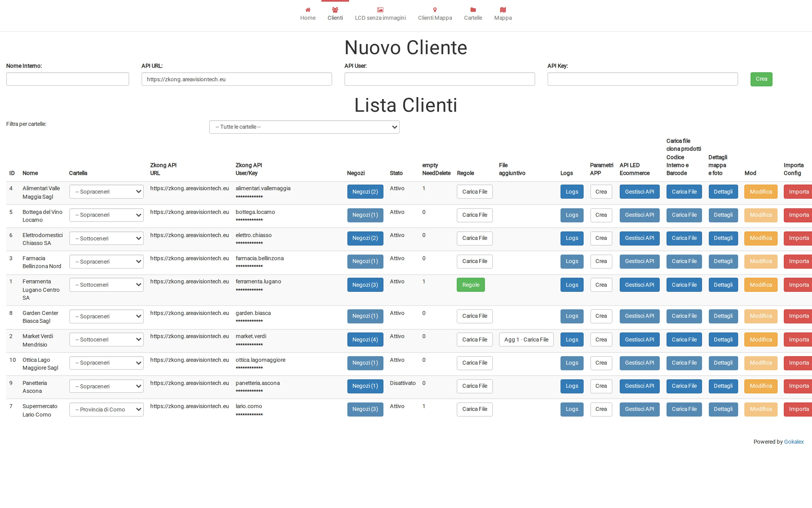812x508 pixels.
Task: Open Cartella dropdown for Supermercato Lario Como
Action: 106,409
